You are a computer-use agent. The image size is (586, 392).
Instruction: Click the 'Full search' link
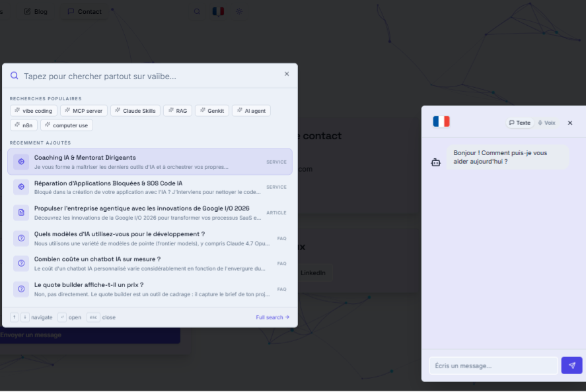click(x=272, y=317)
